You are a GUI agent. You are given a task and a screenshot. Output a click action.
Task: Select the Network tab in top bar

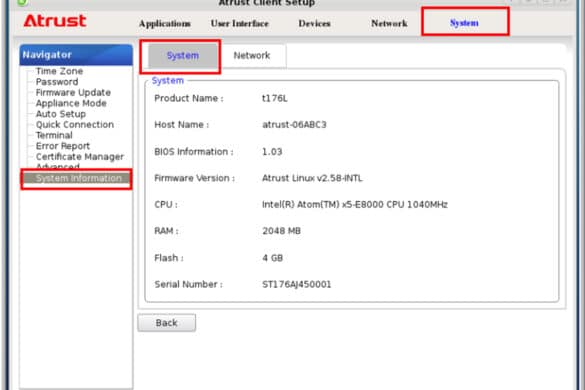click(389, 23)
